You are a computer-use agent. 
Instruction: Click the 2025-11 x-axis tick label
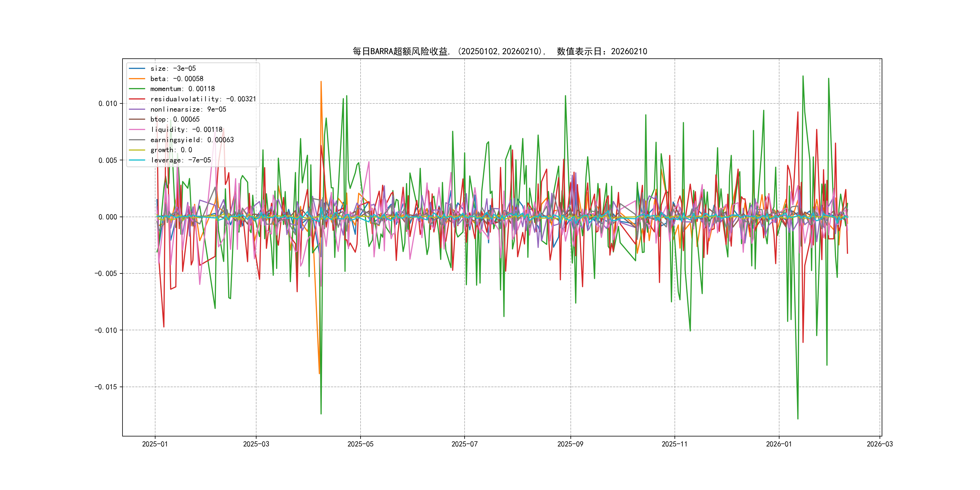pyautogui.click(x=675, y=444)
